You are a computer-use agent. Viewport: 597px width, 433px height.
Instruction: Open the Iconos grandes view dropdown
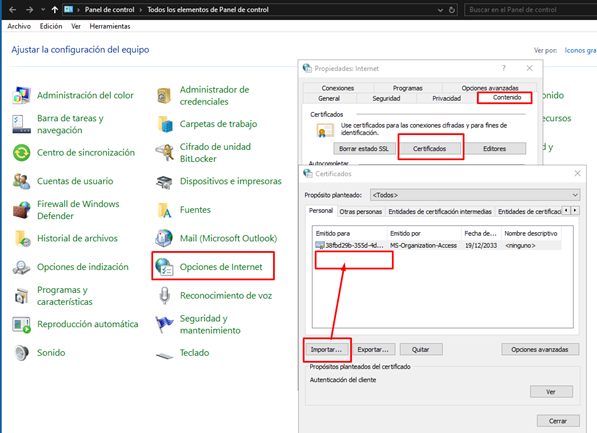[x=581, y=50]
